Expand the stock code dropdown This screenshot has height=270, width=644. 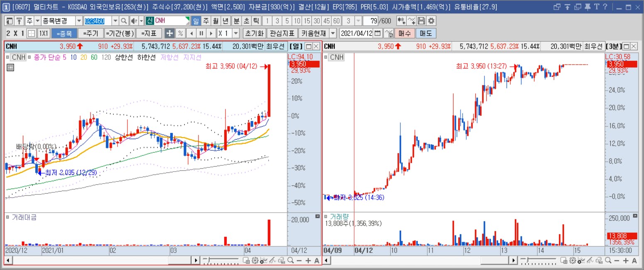click(x=115, y=21)
